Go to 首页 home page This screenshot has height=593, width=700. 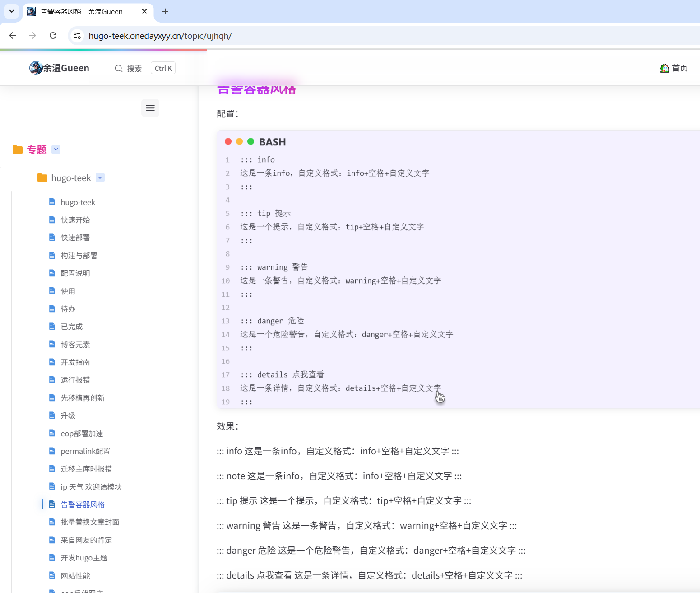(673, 68)
